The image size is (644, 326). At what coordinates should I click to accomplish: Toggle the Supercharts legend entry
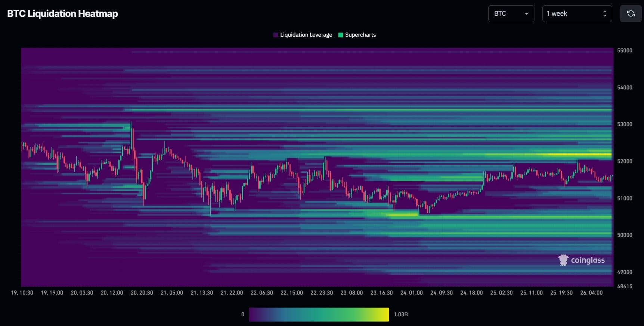[x=357, y=35]
